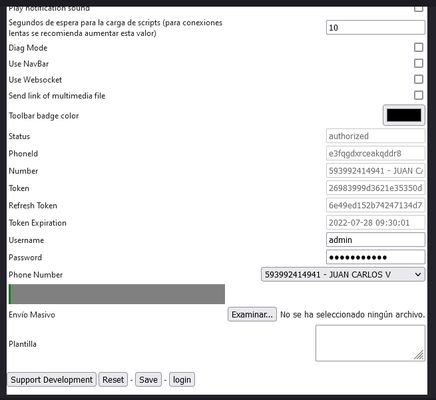Screen dimensions: 436x400
Task: Open the Toolbar badge color picker
Action: (x=404, y=115)
